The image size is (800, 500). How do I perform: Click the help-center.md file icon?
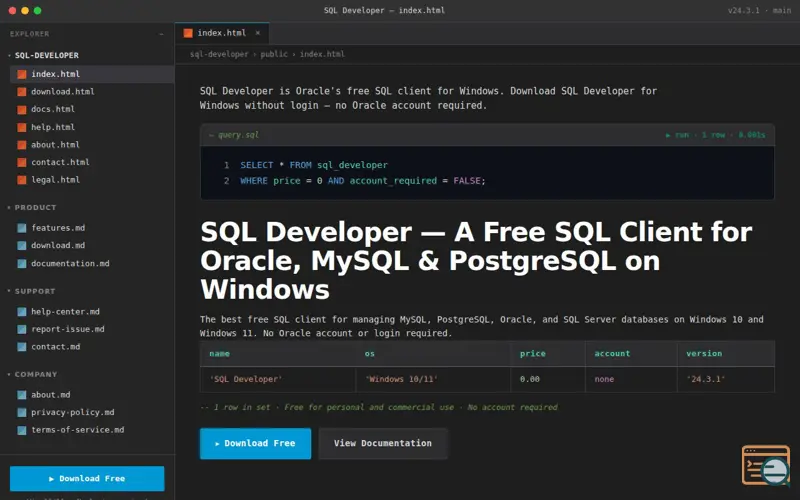coord(22,312)
